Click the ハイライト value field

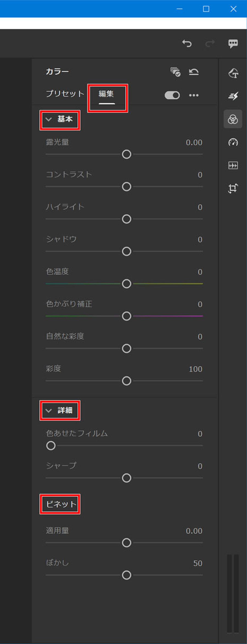pos(200,207)
